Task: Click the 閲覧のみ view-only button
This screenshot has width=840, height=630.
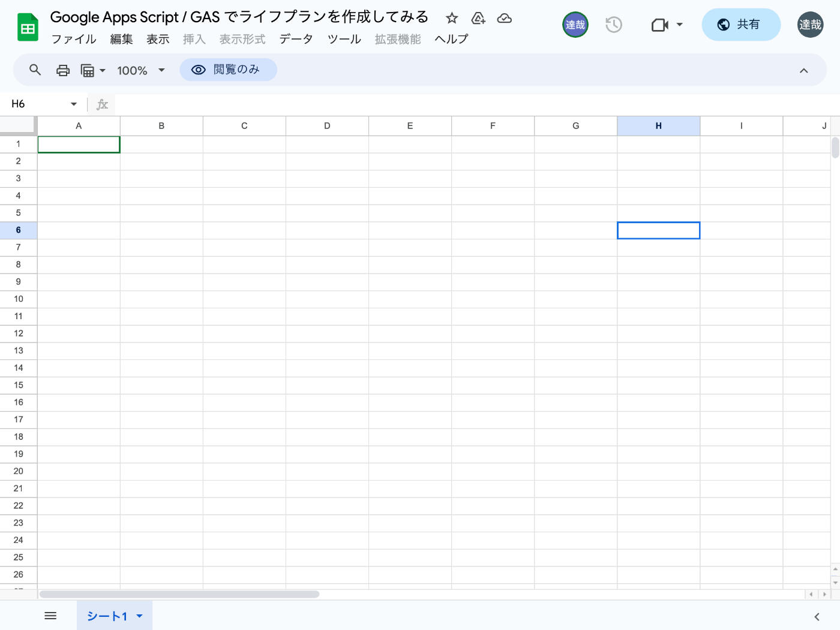Action: coord(228,70)
